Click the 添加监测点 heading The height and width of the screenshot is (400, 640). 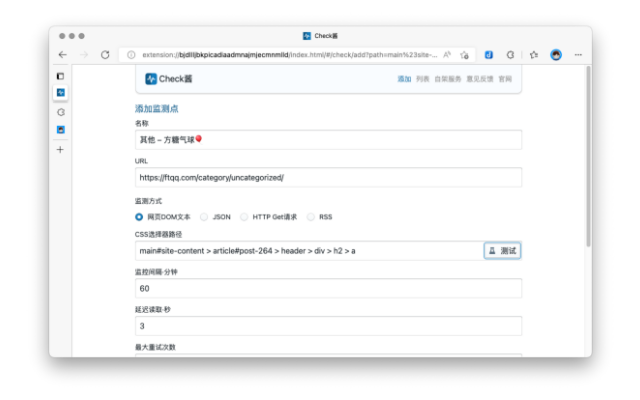pos(157,109)
